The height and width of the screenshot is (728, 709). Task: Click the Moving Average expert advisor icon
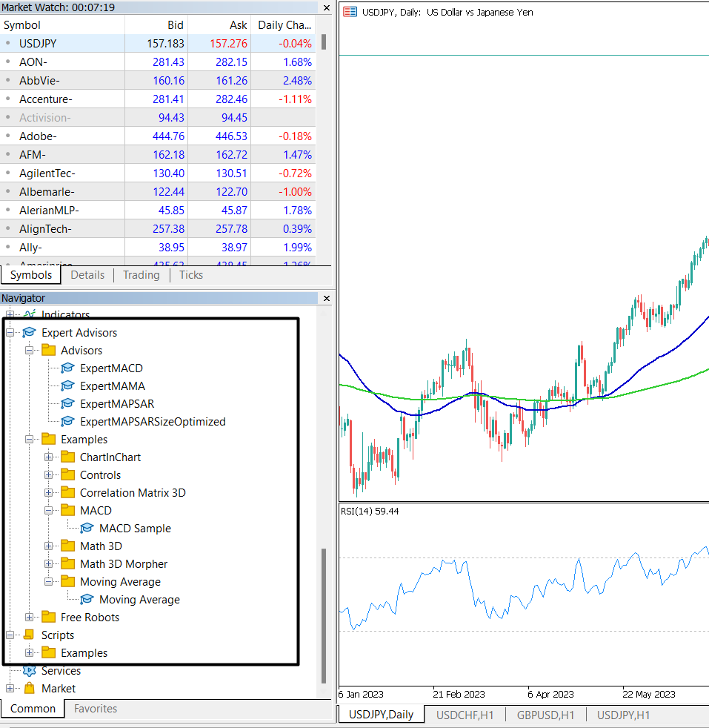point(87,600)
